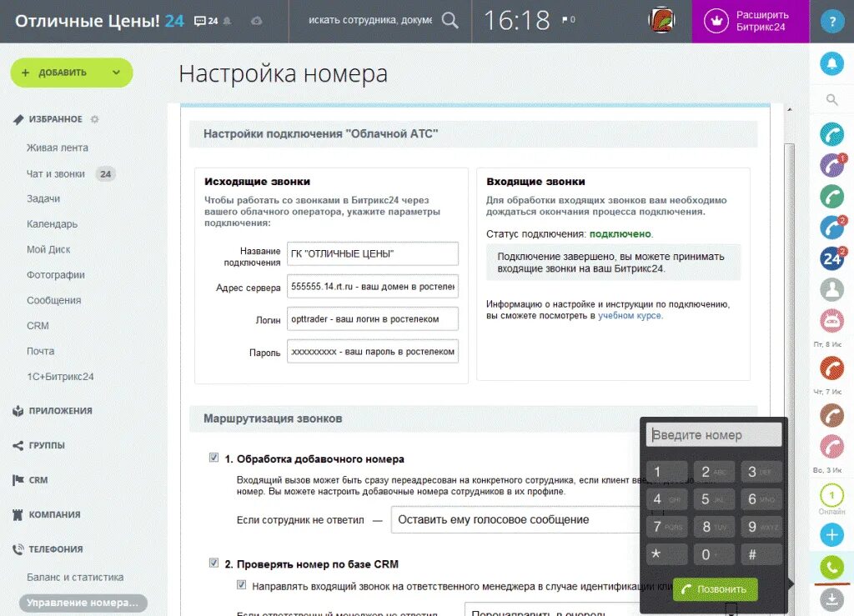
Task: Open the pink phone contact above Вс, 3 Июл
Action: click(831, 447)
